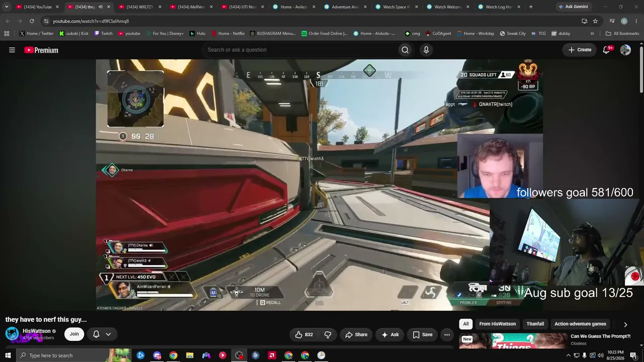Viewport: 644px width, 362px height.
Task: Open Home - Netflix bookmark
Action: click(227, 34)
